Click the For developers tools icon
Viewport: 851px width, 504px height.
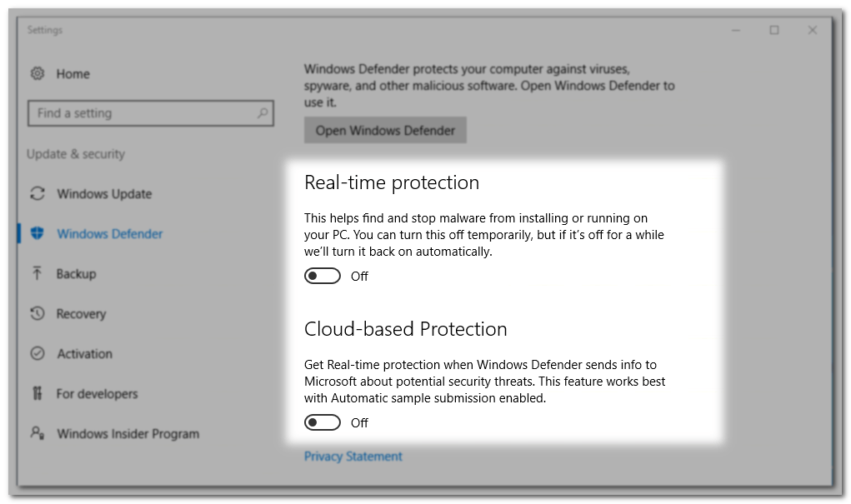pos(38,393)
